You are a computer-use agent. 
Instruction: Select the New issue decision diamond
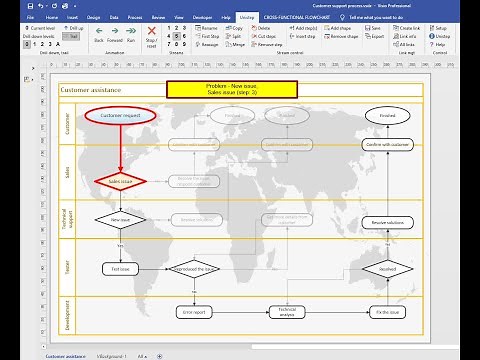point(120,220)
